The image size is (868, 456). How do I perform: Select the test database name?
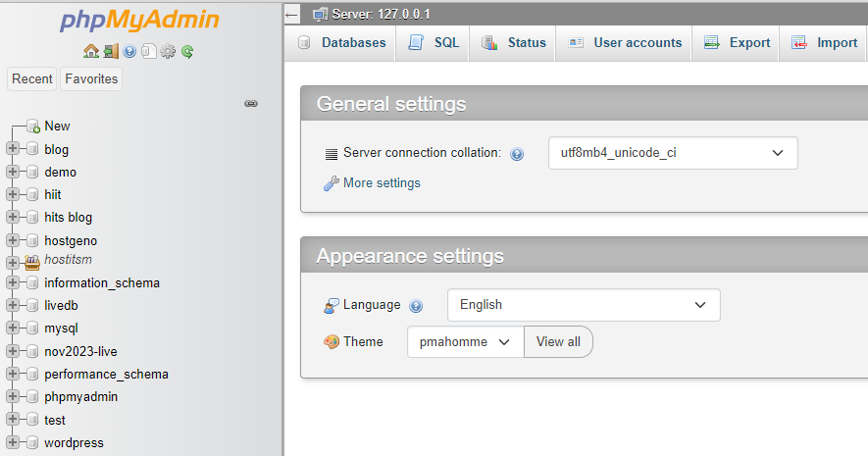pos(55,420)
